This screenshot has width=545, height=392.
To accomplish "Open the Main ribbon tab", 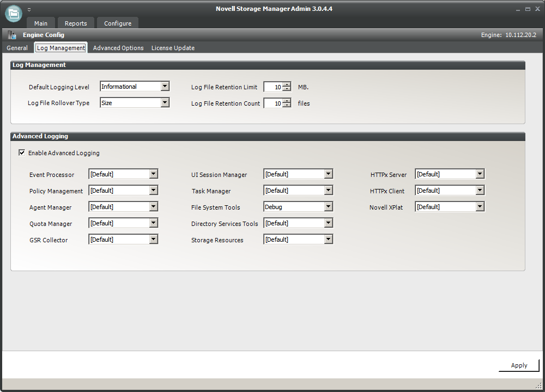I will point(41,23).
